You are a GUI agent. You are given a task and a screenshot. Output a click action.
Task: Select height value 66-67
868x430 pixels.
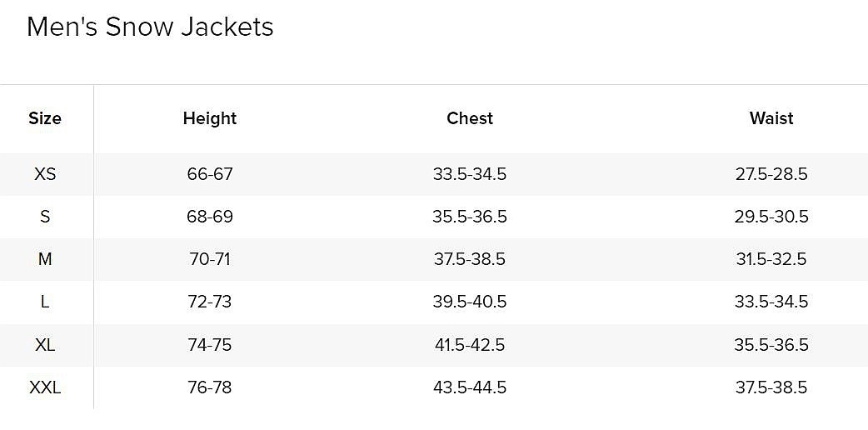[210, 174]
